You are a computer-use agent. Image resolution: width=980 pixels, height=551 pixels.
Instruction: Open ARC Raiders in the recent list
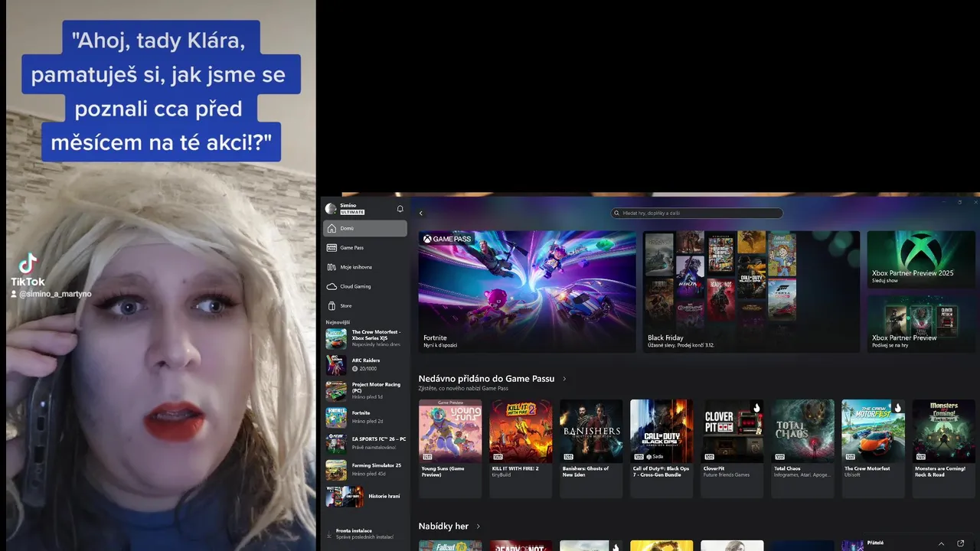tap(365, 364)
